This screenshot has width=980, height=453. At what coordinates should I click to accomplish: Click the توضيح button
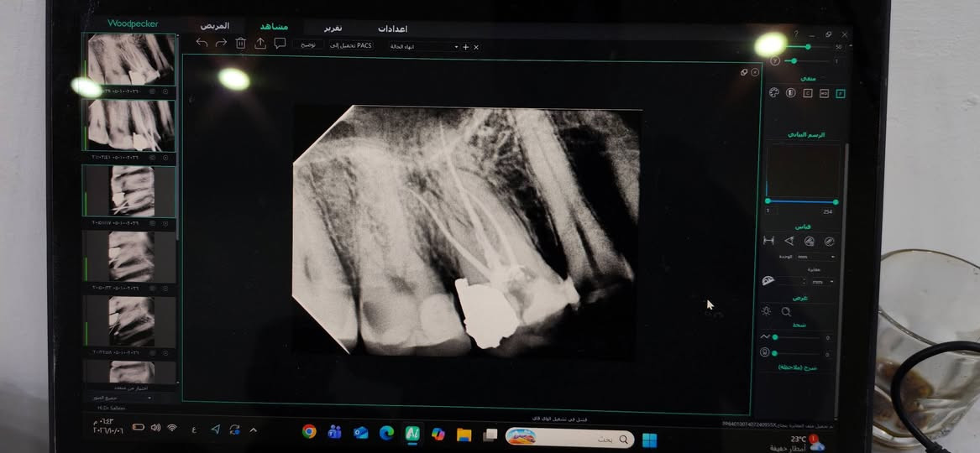tap(308, 45)
